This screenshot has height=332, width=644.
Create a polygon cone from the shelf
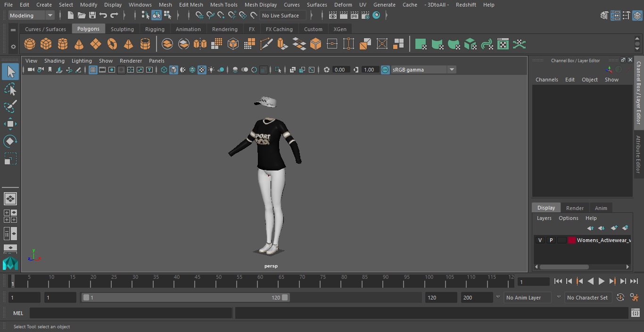79,44
